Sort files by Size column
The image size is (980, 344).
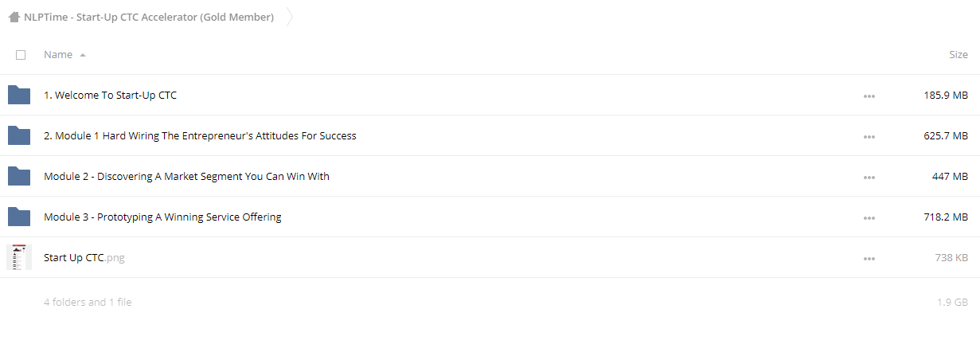pyautogui.click(x=959, y=55)
